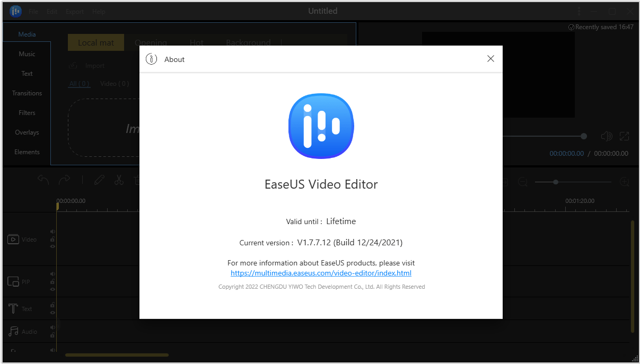Click the Recently saved 16:47 status
Viewport: 640px width, 364px height.
(601, 27)
